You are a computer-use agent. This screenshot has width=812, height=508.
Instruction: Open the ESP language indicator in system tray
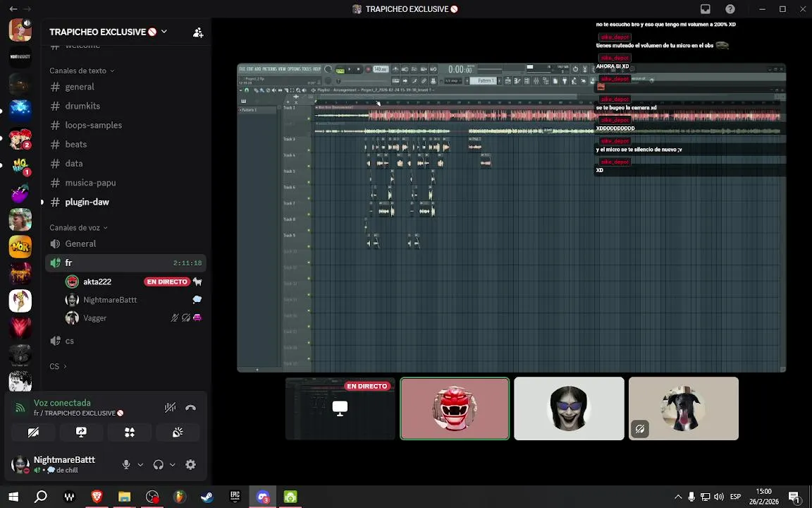click(x=735, y=497)
